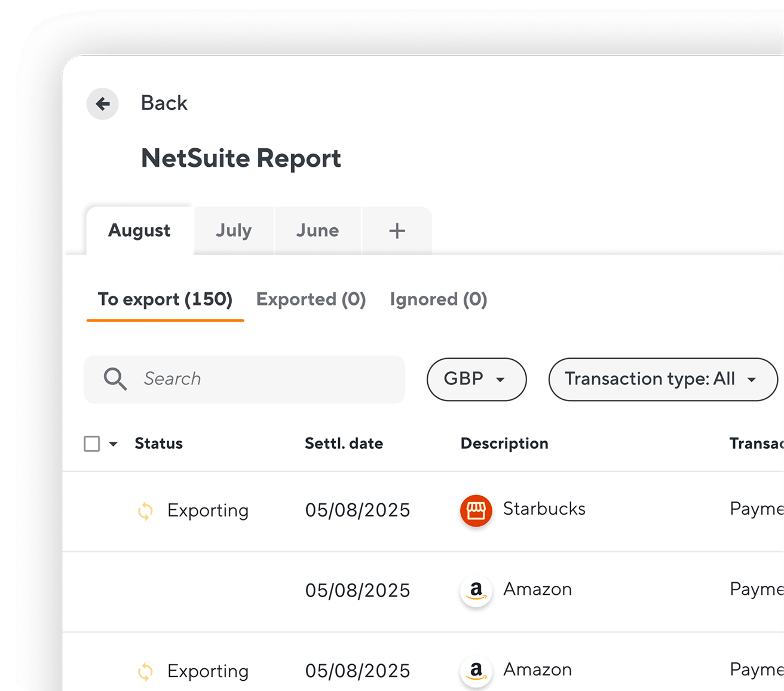Click Exporting status in Starbucks row
The width and height of the screenshot is (784, 691).
click(208, 510)
